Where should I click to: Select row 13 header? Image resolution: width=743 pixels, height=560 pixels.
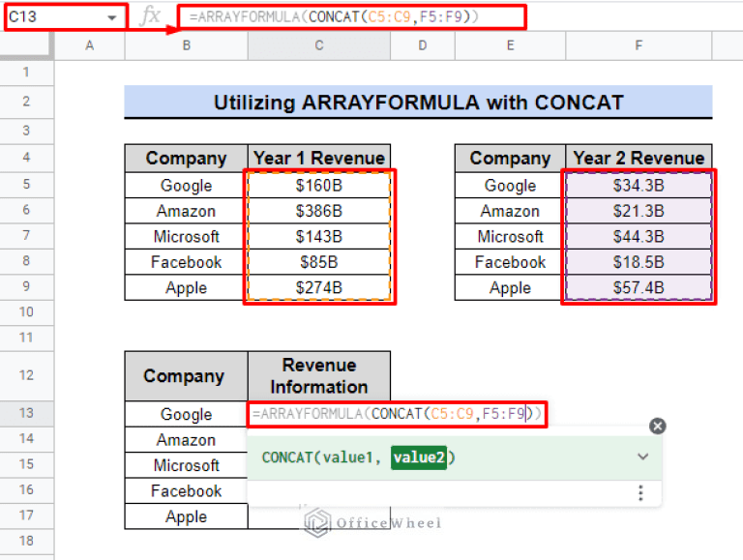point(26,413)
